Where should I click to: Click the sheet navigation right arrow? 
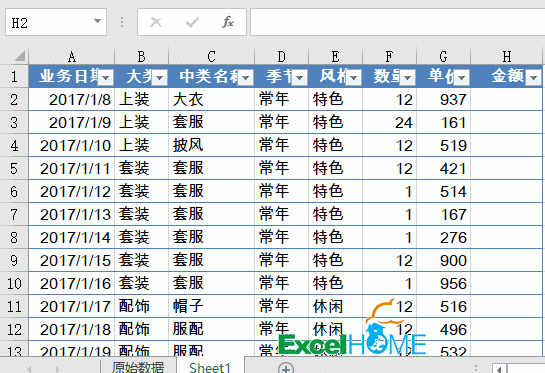point(57,369)
